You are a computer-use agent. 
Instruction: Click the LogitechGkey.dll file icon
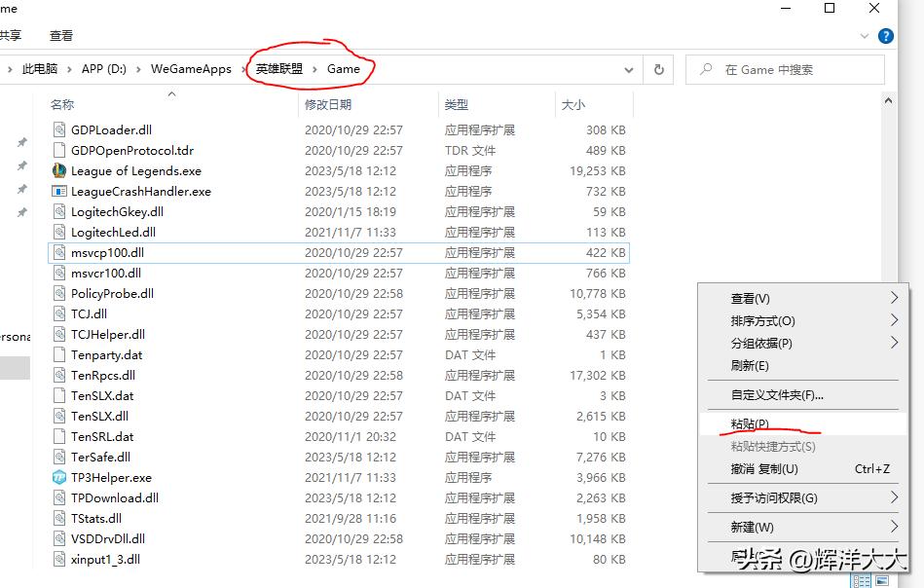[59, 211]
